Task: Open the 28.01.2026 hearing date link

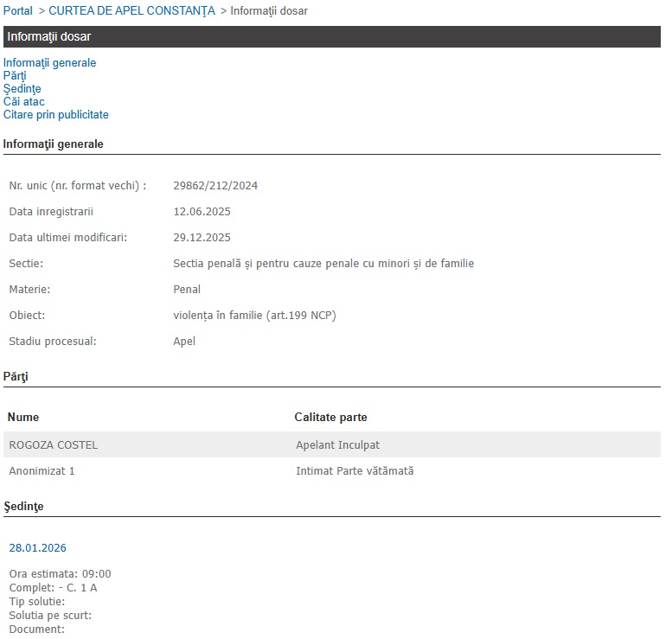Action: (x=37, y=548)
